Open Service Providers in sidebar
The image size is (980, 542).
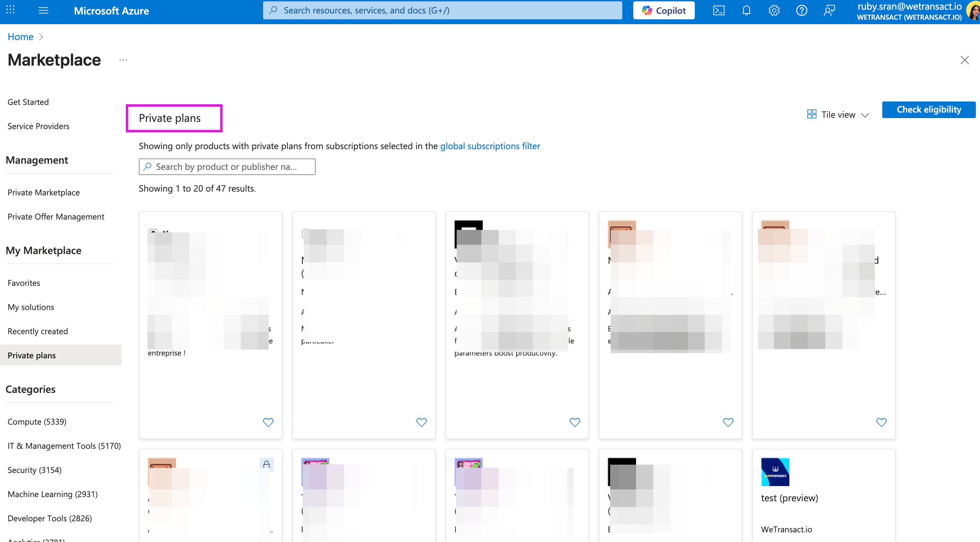click(38, 126)
